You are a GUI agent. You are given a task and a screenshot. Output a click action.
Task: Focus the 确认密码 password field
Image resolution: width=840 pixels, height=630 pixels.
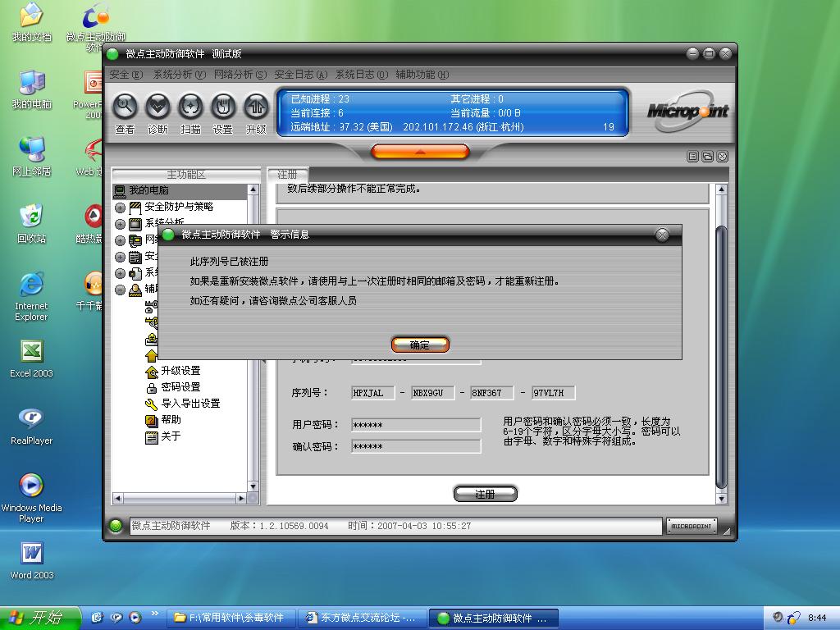point(416,446)
